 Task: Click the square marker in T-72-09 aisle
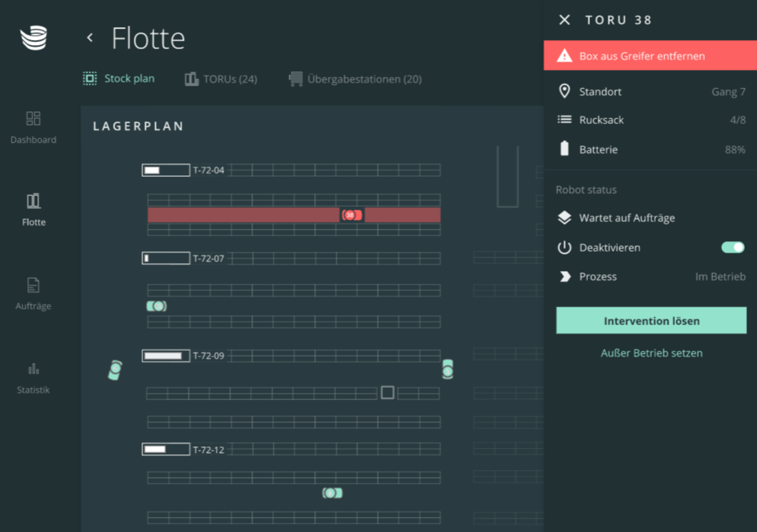pos(387,392)
